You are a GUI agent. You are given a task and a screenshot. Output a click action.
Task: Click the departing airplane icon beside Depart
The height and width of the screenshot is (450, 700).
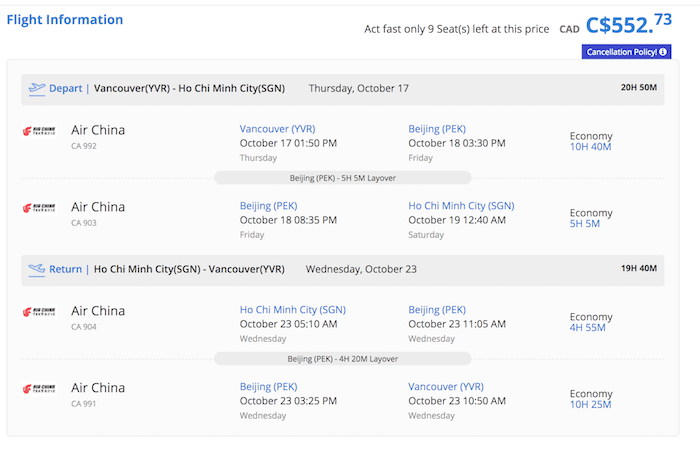[37, 89]
